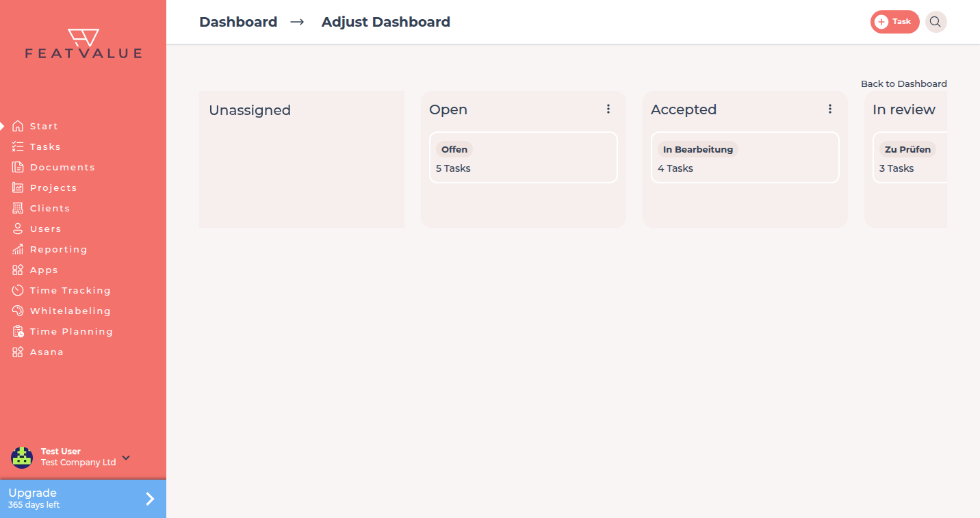Click the Back to Dashboard link
This screenshot has width=980, height=518.
pyautogui.click(x=904, y=83)
